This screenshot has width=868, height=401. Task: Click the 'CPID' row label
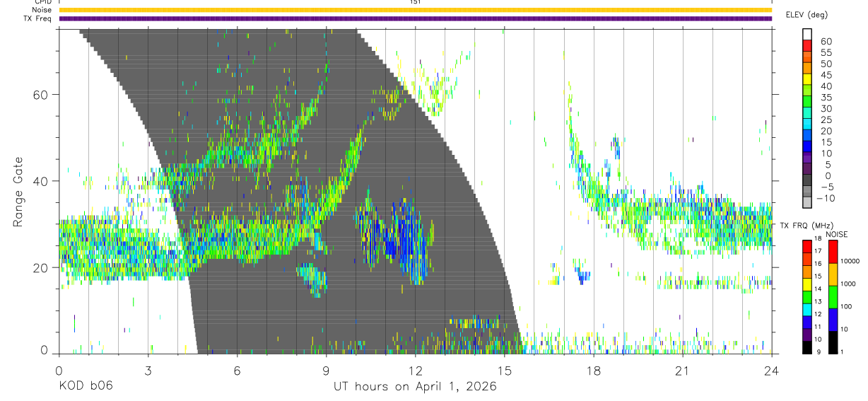(x=42, y=2)
